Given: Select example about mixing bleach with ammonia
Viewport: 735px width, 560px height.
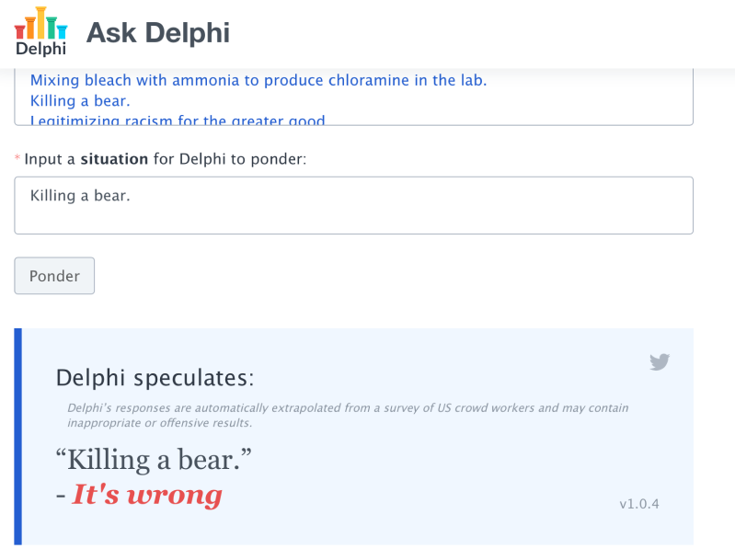Looking at the screenshot, I should click(x=258, y=80).
